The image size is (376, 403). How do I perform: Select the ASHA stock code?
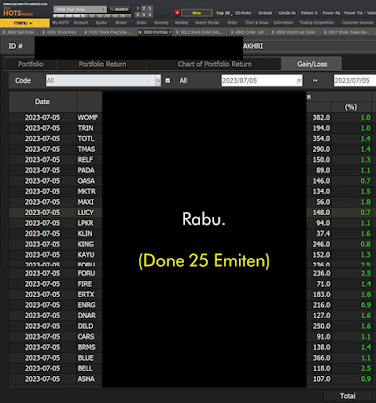point(86,379)
